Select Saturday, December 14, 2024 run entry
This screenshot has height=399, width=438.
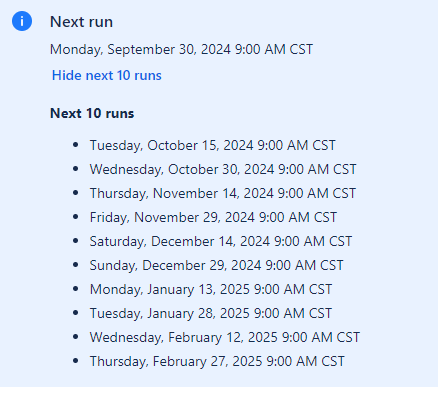221,241
